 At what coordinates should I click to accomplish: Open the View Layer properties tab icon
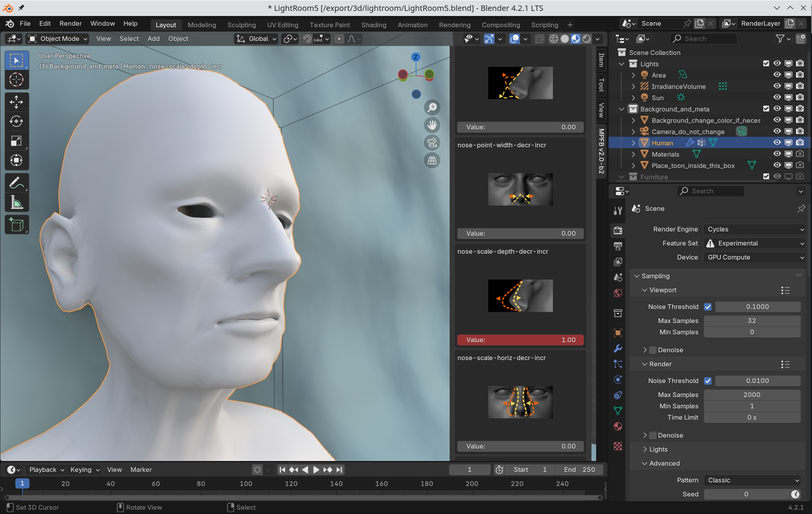tap(618, 261)
